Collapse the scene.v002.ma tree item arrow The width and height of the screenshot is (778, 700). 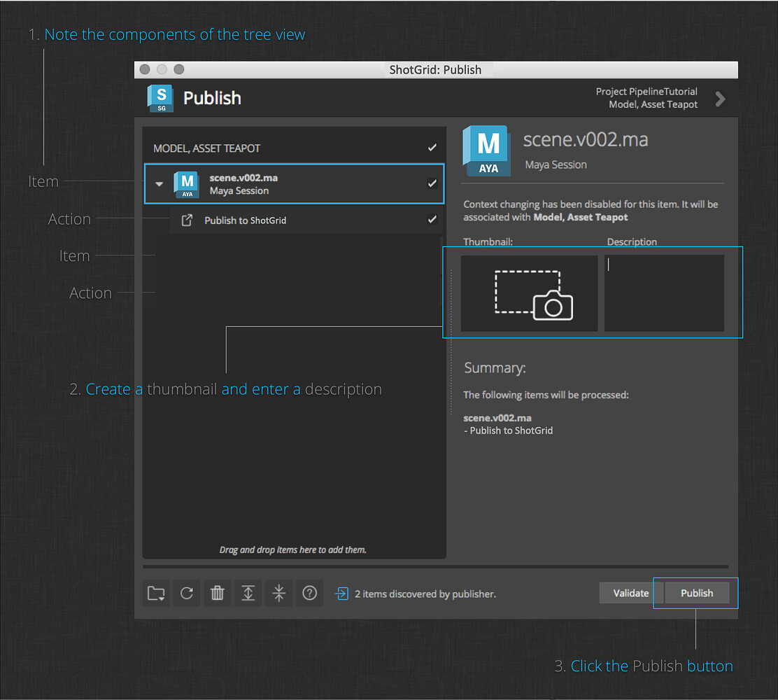[x=160, y=184]
